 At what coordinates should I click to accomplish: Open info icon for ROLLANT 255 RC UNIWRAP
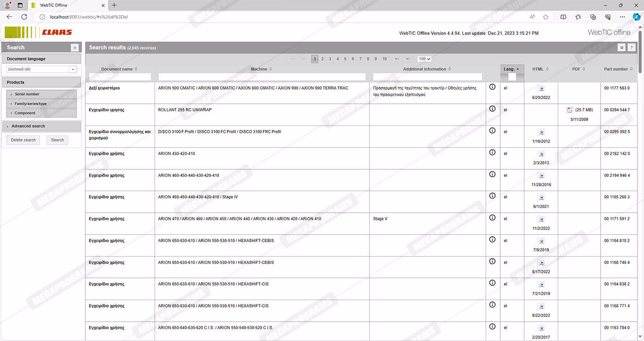pos(492,109)
